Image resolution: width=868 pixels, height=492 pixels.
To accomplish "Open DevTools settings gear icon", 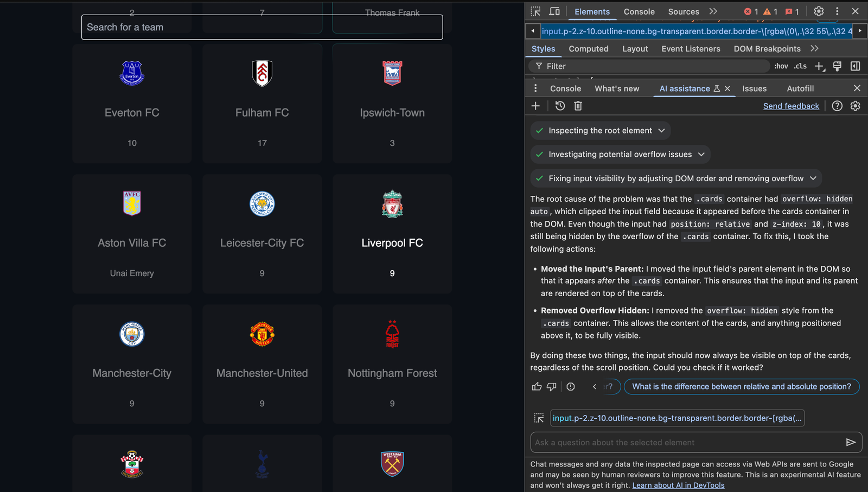I will click(819, 11).
